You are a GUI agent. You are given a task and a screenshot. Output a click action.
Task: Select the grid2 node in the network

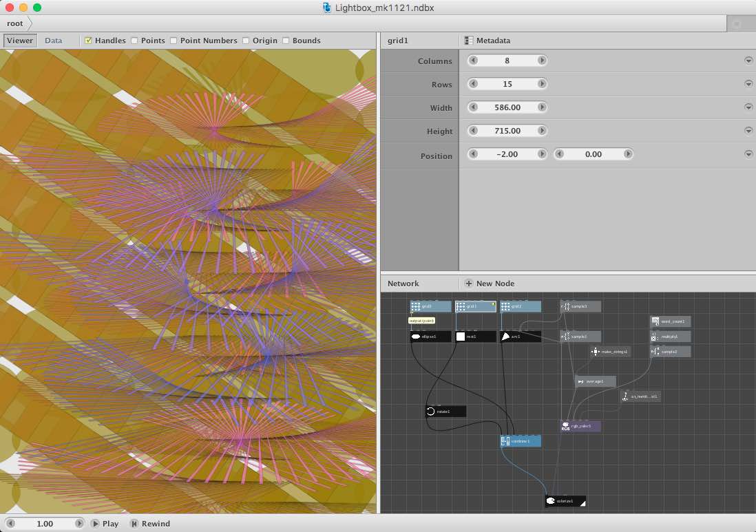coord(521,306)
